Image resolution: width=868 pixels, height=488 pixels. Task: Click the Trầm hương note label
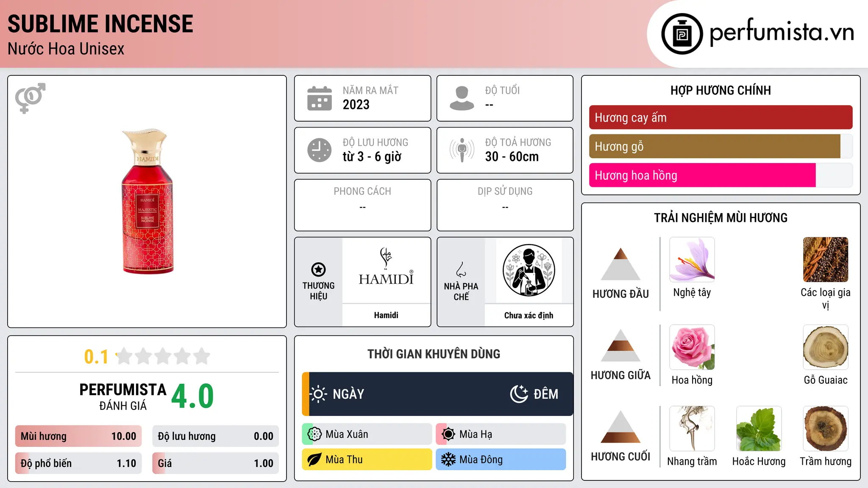(x=826, y=461)
